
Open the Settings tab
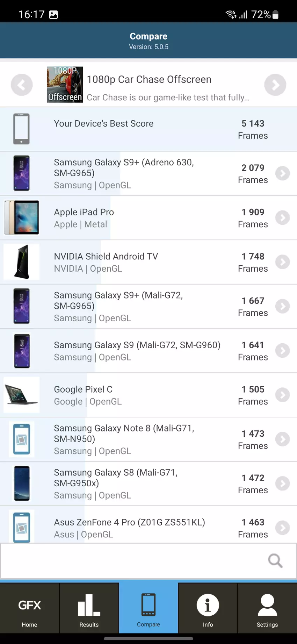coord(267,609)
